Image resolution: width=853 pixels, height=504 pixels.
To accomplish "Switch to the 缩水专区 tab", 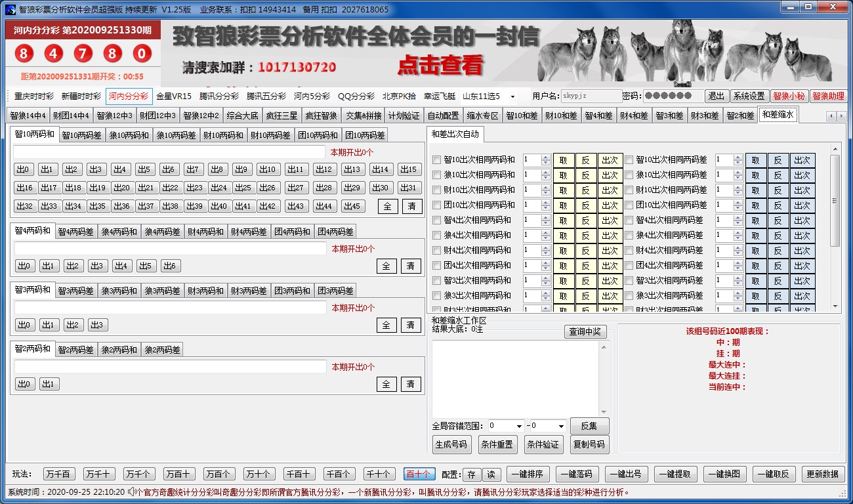I will [482, 115].
